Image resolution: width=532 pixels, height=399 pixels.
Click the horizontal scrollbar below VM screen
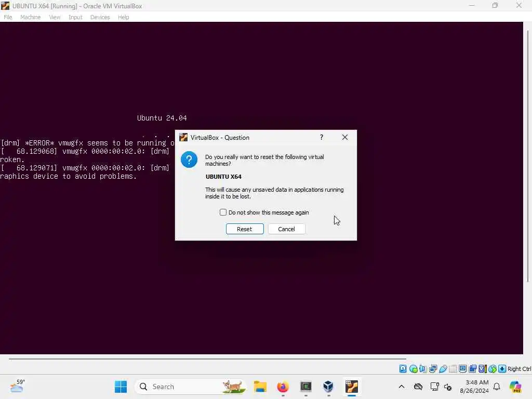click(x=207, y=358)
